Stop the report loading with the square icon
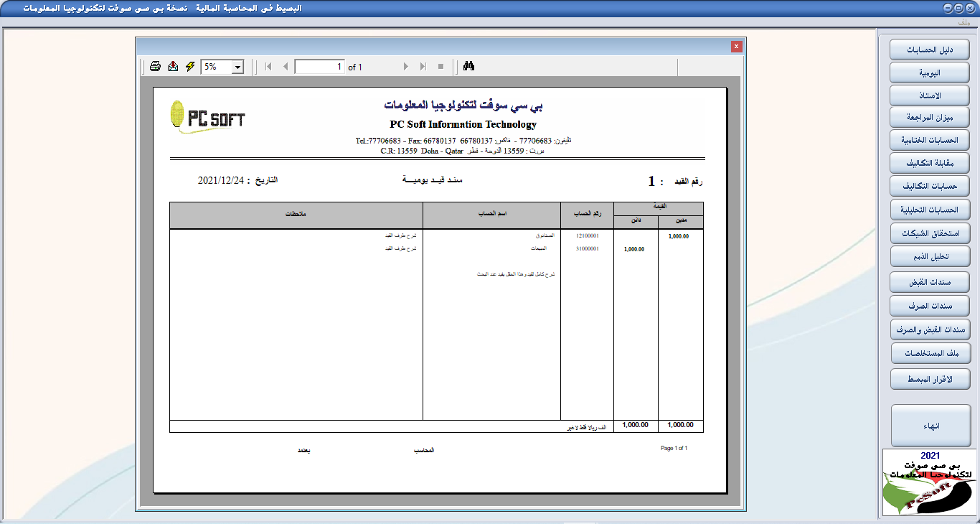Image resolution: width=980 pixels, height=524 pixels. point(440,66)
